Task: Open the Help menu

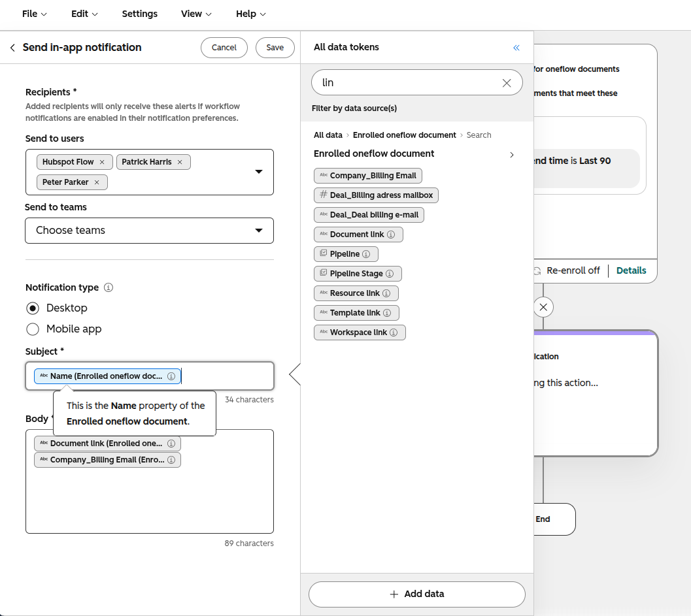Action: tap(251, 14)
